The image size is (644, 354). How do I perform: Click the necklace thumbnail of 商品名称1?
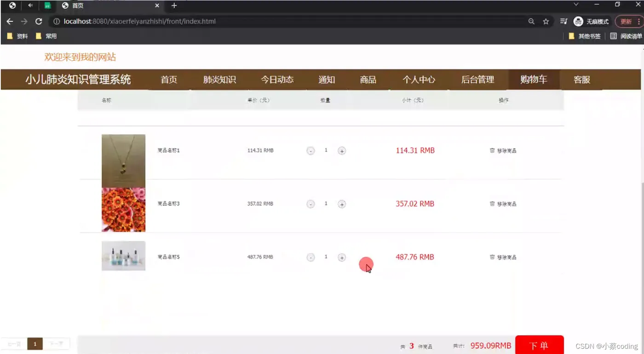[123, 161]
